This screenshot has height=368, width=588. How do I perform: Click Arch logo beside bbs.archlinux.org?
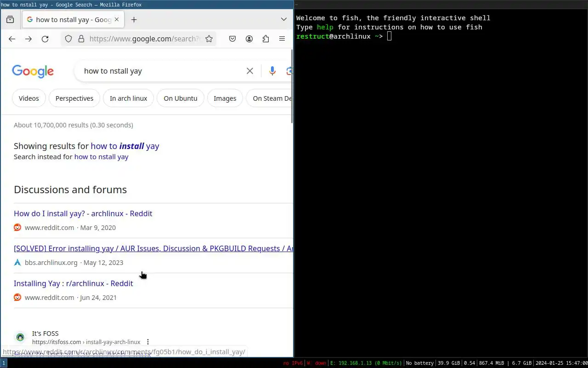[17, 262]
